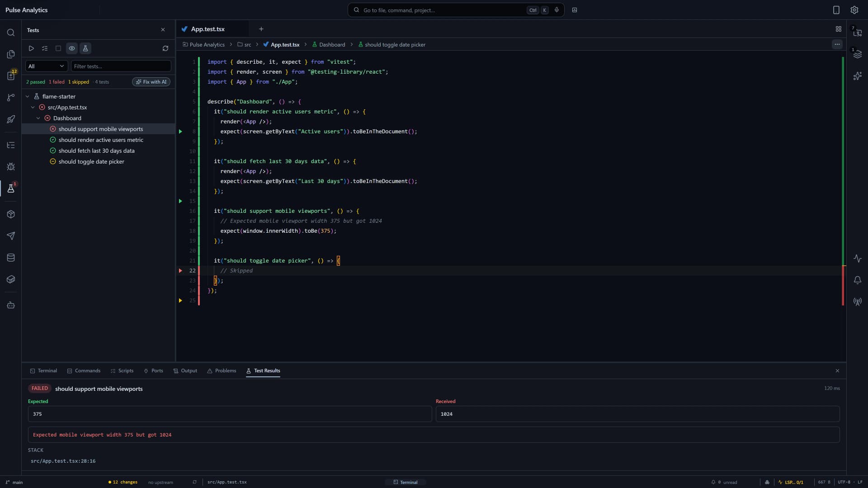Toggle the eye watch mode button
The image size is (868, 488).
pyautogui.click(x=72, y=48)
